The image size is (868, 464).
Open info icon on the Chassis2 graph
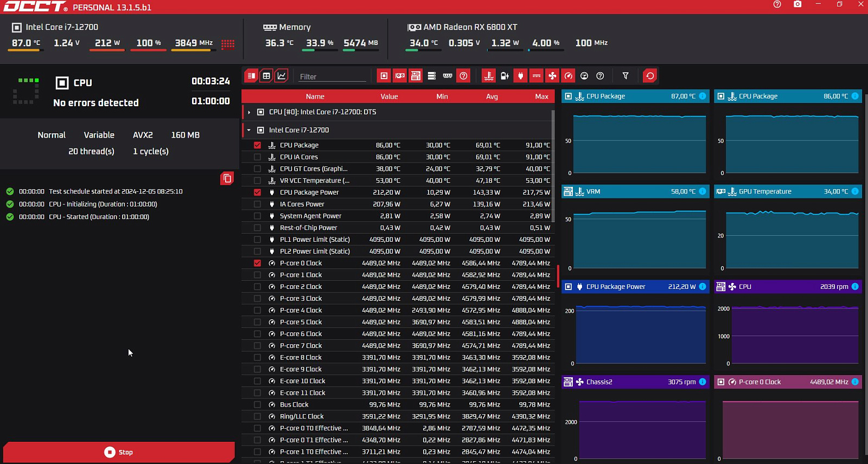click(x=703, y=382)
